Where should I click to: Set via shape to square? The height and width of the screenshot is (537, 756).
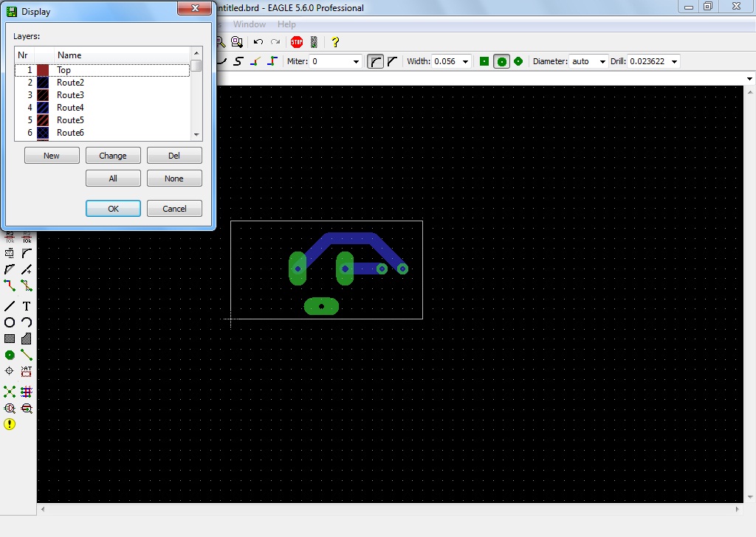click(x=484, y=61)
